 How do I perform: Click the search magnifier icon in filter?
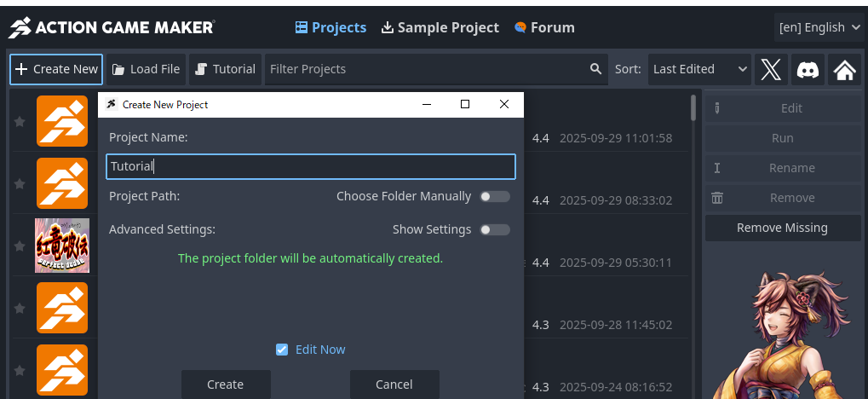[x=596, y=69]
